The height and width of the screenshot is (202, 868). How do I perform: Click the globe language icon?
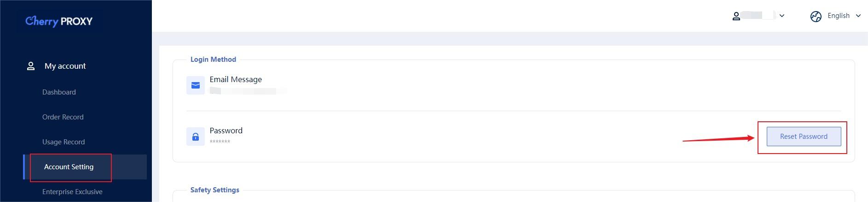tap(816, 17)
